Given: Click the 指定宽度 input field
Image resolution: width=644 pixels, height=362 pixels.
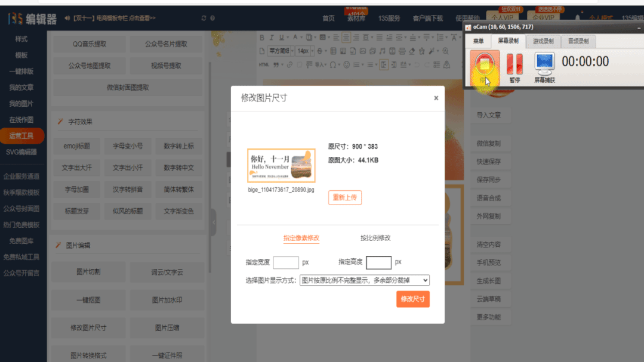Looking at the screenshot, I should pos(286,262).
